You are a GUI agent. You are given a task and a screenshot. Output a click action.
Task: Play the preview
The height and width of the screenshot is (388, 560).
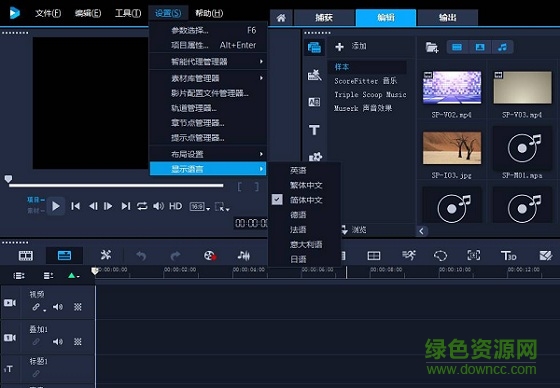pos(56,206)
